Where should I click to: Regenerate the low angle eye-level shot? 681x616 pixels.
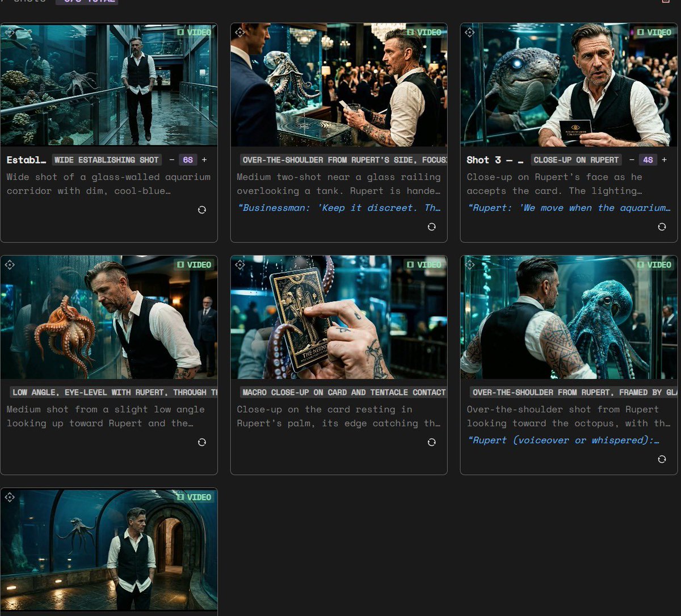click(201, 442)
